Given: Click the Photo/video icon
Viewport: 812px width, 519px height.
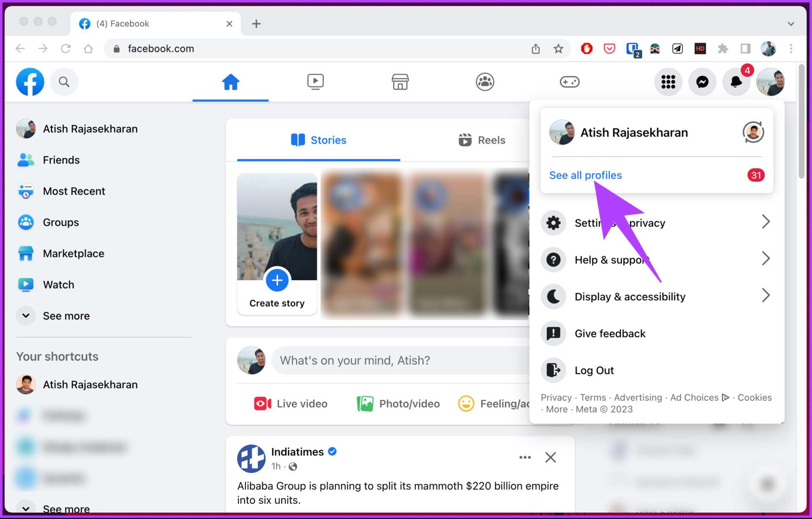Looking at the screenshot, I should click(x=365, y=403).
